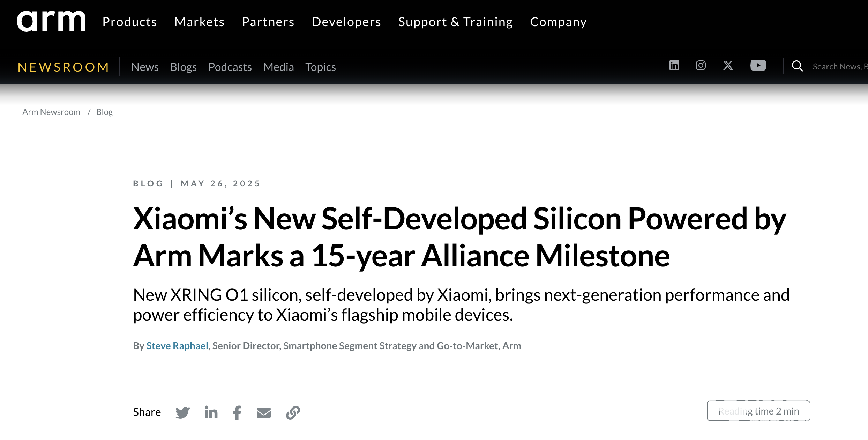Open Arm's LinkedIn page from header
Screen dimensions: 868x440
[674, 66]
